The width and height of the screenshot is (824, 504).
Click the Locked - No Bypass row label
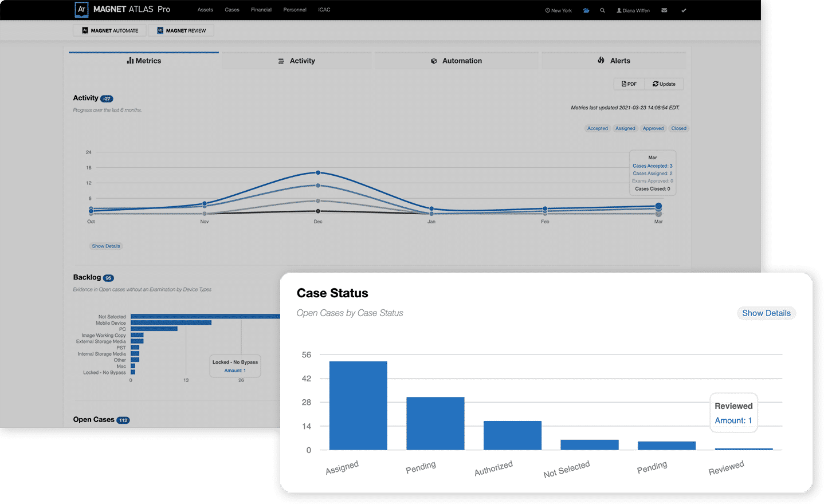pos(104,373)
